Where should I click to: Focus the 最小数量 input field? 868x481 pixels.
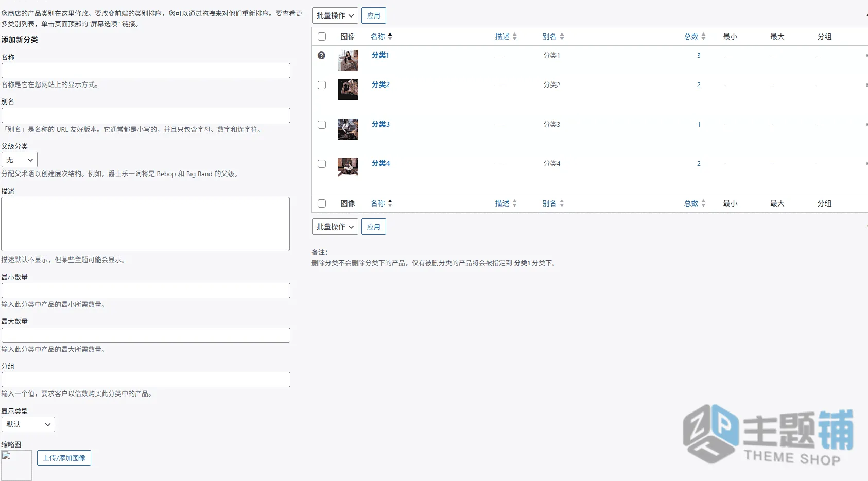coord(146,290)
